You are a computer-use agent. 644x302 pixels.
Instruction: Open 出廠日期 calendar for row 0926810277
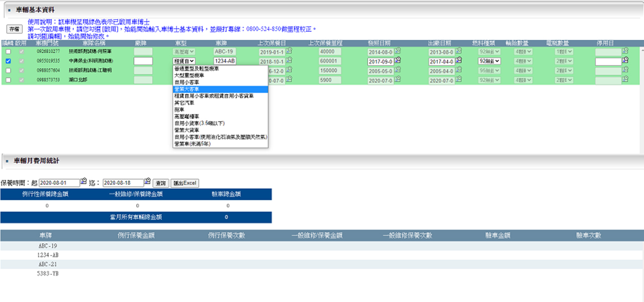[458, 51]
